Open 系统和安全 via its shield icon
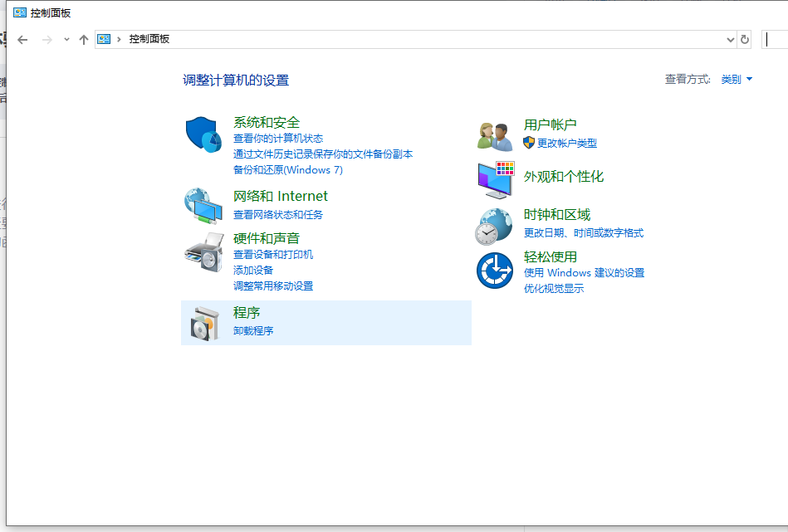Image resolution: width=788 pixels, height=532 pixels. click(204, 133)
